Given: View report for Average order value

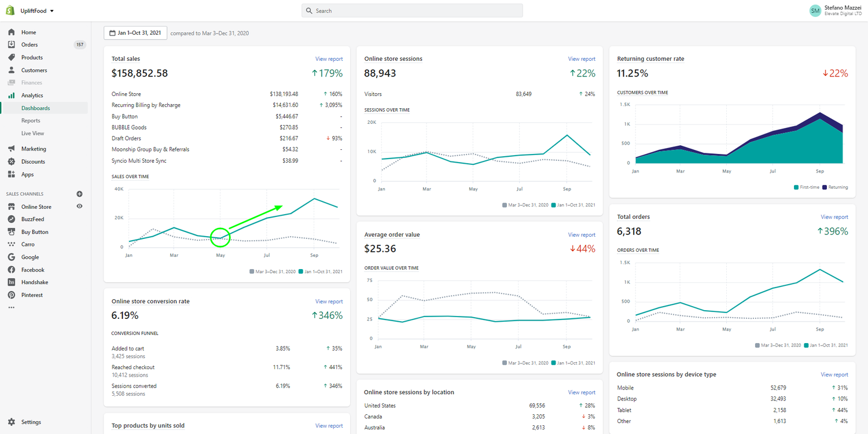Looking at the screenshot, I should 582,235.
